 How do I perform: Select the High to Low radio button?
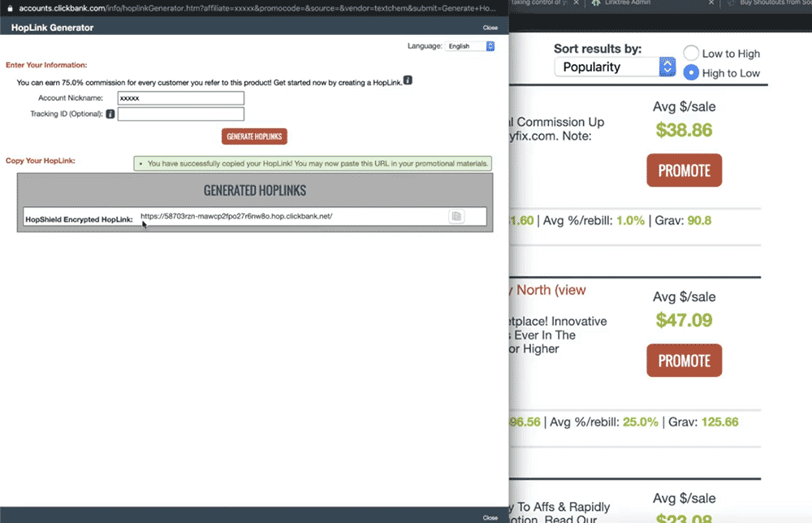(691, 72)
